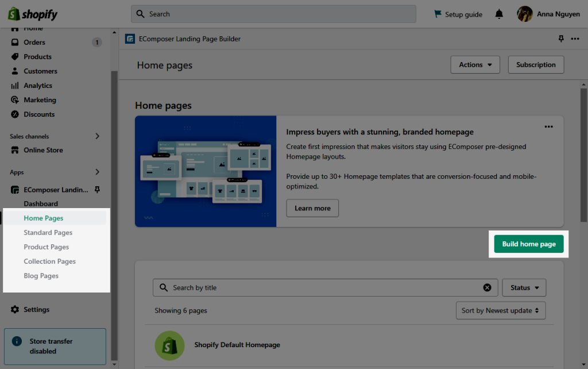Click the homepage templates banner illustration
Image resolution: width=588 pixels, height=369 pixels.
coord(206,171)
